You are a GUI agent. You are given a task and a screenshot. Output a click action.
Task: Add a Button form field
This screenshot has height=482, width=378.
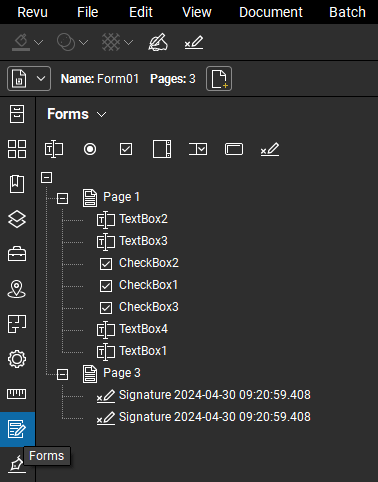pyautogui.click(x=234, y=149)
